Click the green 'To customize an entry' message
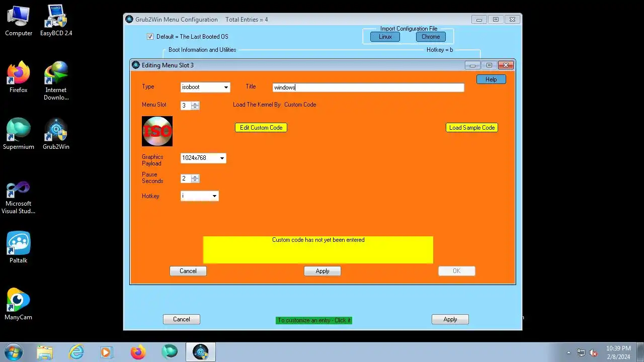Image resolution: width=644 pixels, height=362 pixels. pos(314,320)
